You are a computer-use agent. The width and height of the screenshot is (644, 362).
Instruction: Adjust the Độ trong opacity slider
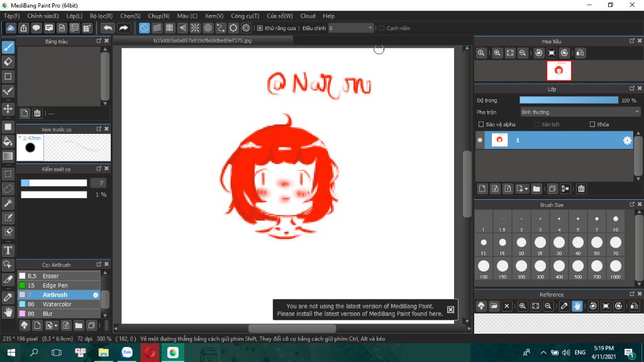(569, 101)
